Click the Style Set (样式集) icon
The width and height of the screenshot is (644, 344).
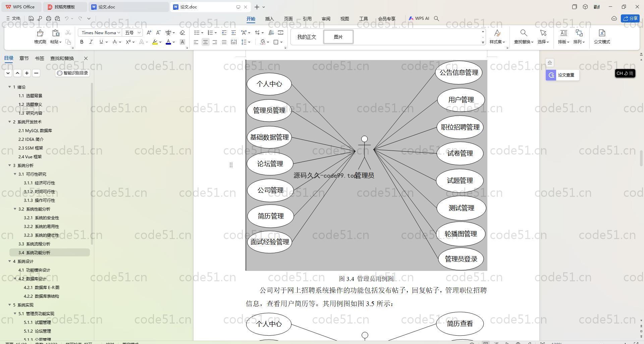[x=497, y=33]
